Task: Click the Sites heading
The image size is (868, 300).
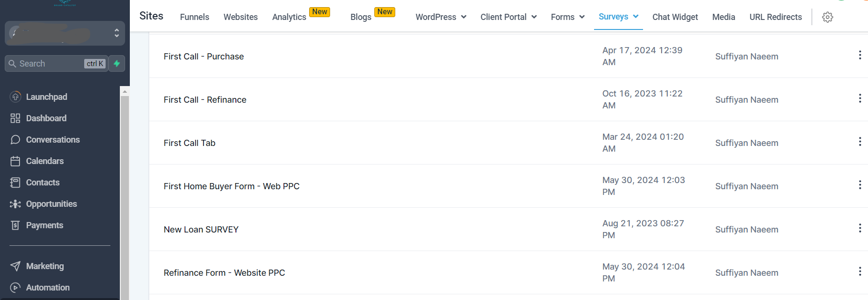Action: (151, 16)
